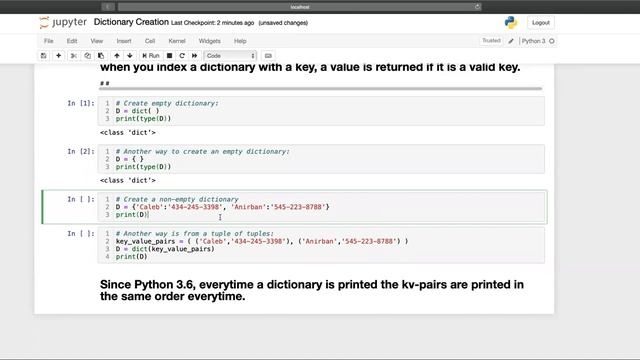Click the edit pencil icon
Screen dimensions: 640x360
511,41
